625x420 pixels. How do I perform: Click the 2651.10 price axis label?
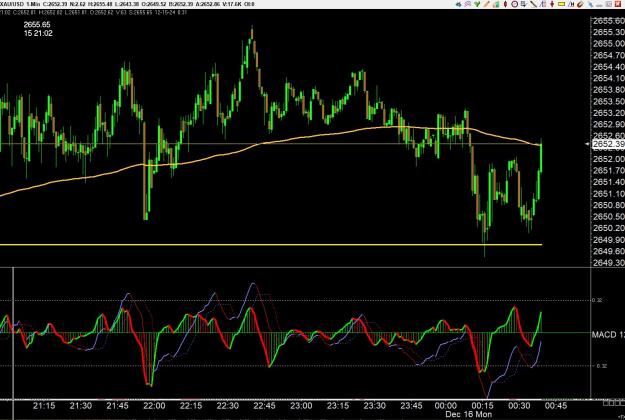pyautogui.click(x=609, y=194)
